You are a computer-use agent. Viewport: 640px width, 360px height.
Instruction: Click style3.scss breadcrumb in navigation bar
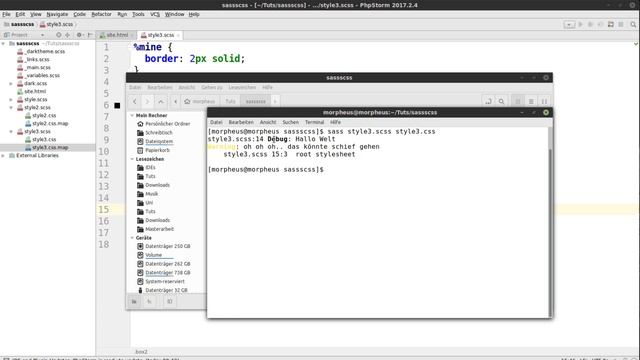[56, 24]
